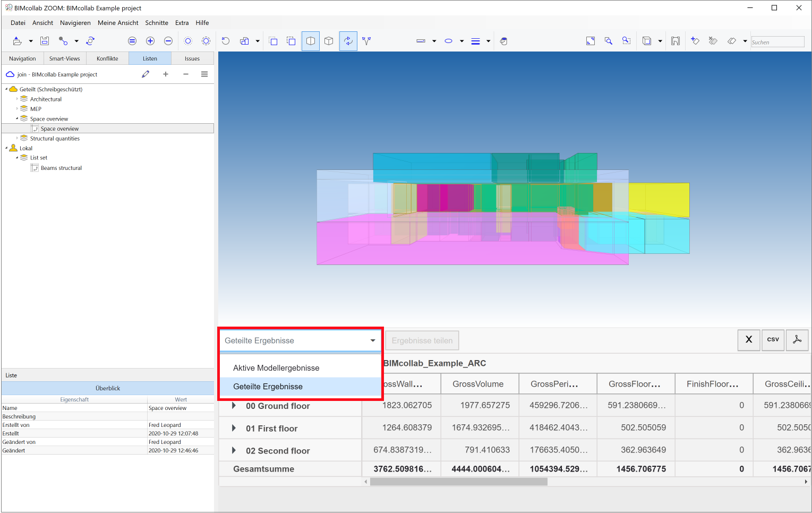Click the single dotted selection box icon
This screenshot has width=812, height=513.
coord(273,41)
